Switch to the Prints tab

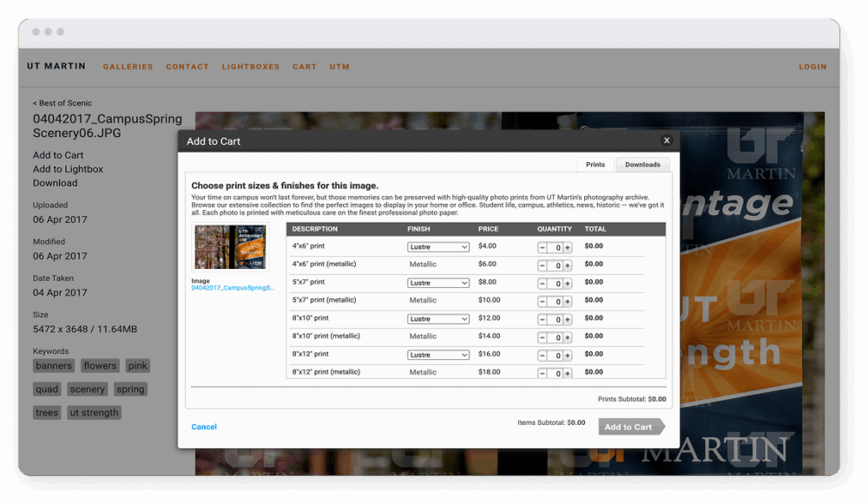tap(595, 165)
